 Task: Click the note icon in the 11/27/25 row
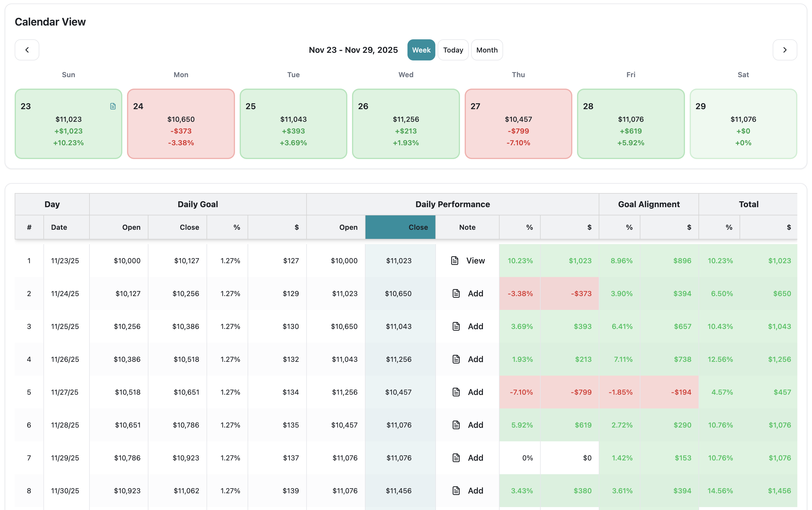(456, 392)
